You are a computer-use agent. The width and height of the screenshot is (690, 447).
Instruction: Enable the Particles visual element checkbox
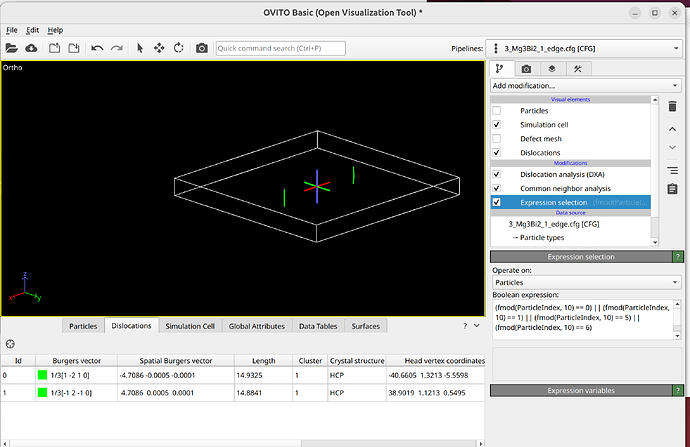pyautogui.click(x=497, y=110)
